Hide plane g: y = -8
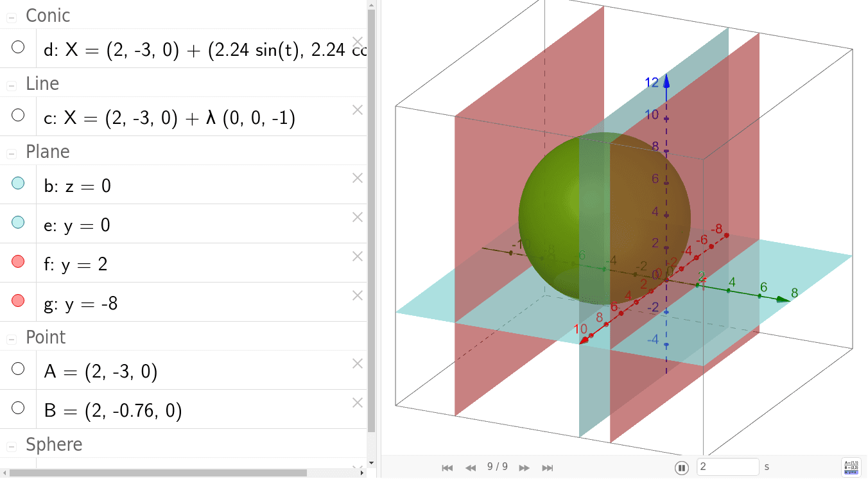This screenshot has height=479, width=868. [x=18, y=300]
